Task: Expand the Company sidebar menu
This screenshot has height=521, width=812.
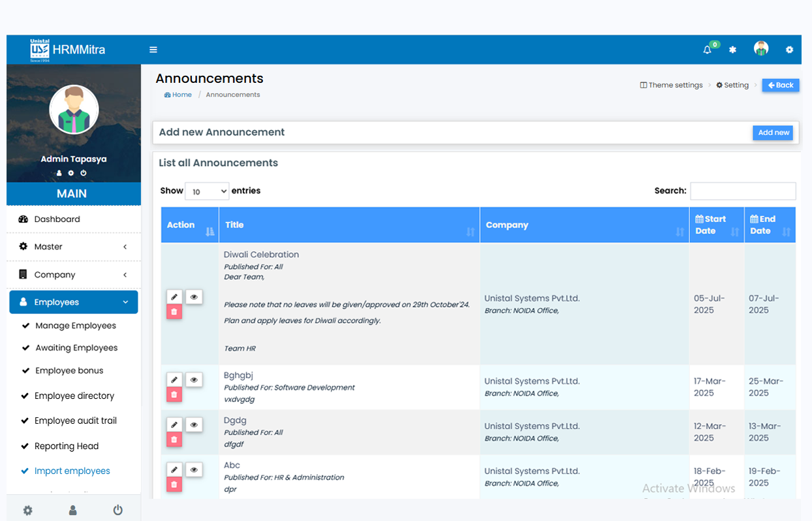Action: point(74,275)
